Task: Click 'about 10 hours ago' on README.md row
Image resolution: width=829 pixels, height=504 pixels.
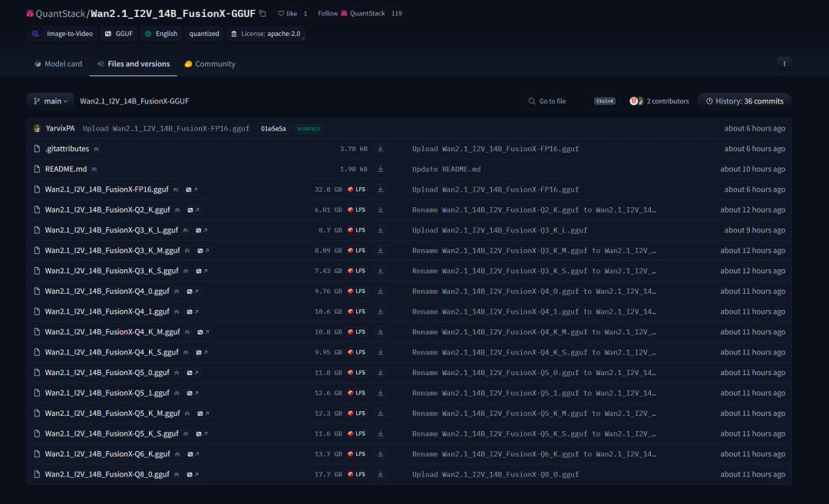Action: pyautogui.click(x=752, y=169)
